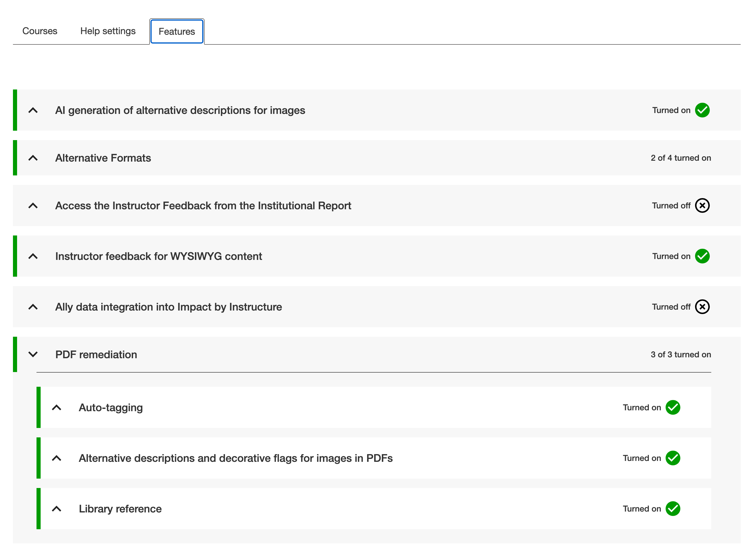
Task: Click 'Access the Instructor Feedback from the Institutional Report' title
Action: coord(203,205)
